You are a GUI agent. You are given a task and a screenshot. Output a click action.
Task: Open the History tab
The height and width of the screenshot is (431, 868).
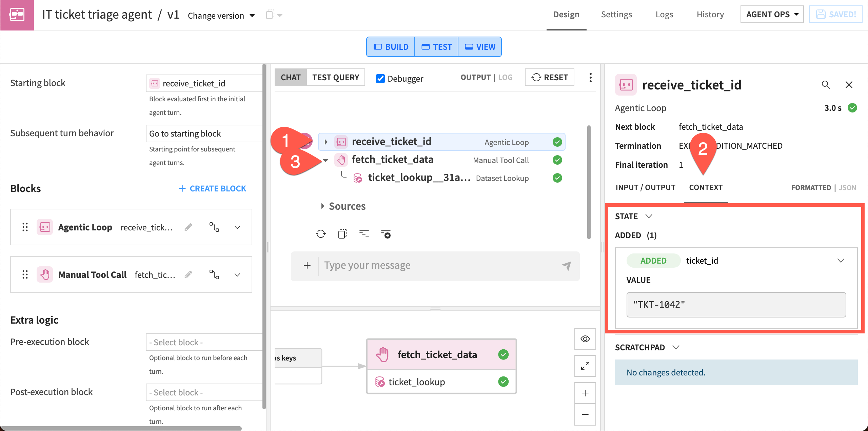click(710, 15)
